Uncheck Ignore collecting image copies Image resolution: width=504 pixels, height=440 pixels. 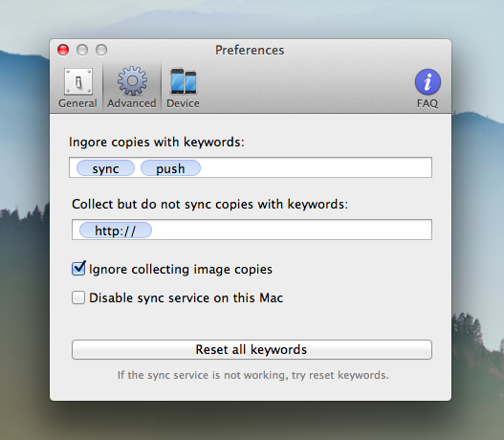pos(78,269)
